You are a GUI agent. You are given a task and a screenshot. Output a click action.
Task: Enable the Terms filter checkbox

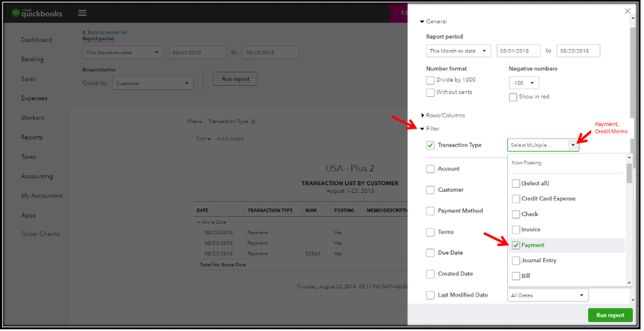(430, 232)
